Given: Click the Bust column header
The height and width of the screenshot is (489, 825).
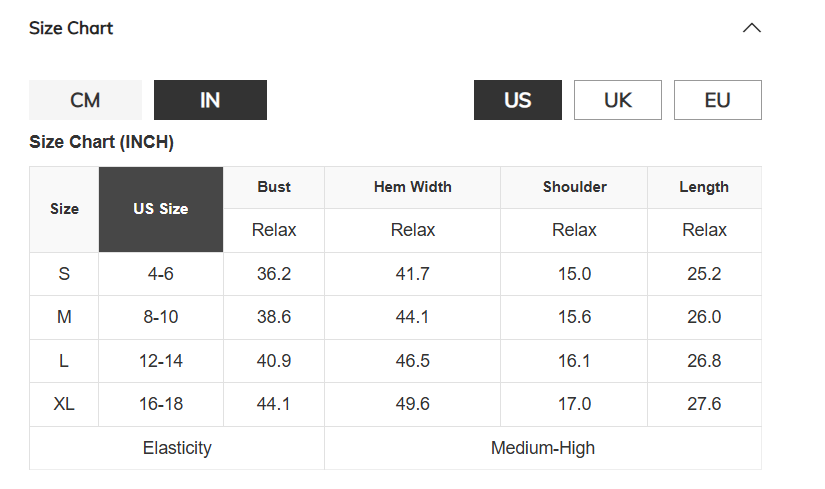Looking at the screenshot, I should click(274, 187).
